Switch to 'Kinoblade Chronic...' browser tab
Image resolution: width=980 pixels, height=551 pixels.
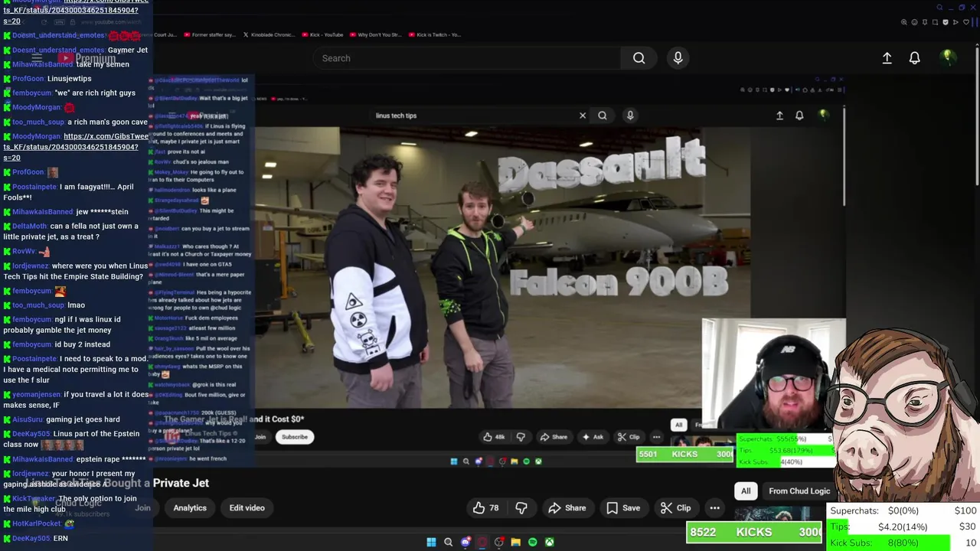pos(269,34)
